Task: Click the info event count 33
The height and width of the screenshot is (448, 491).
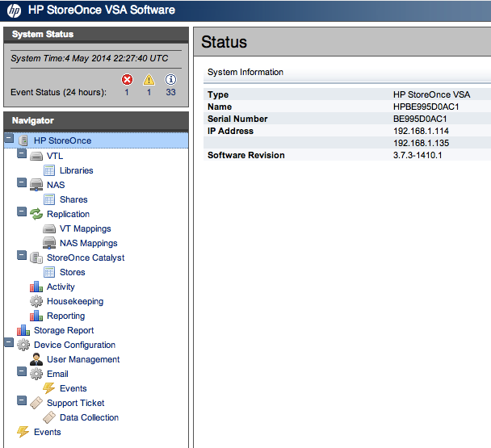Action: pyautogui.click(x=170, y=92)
